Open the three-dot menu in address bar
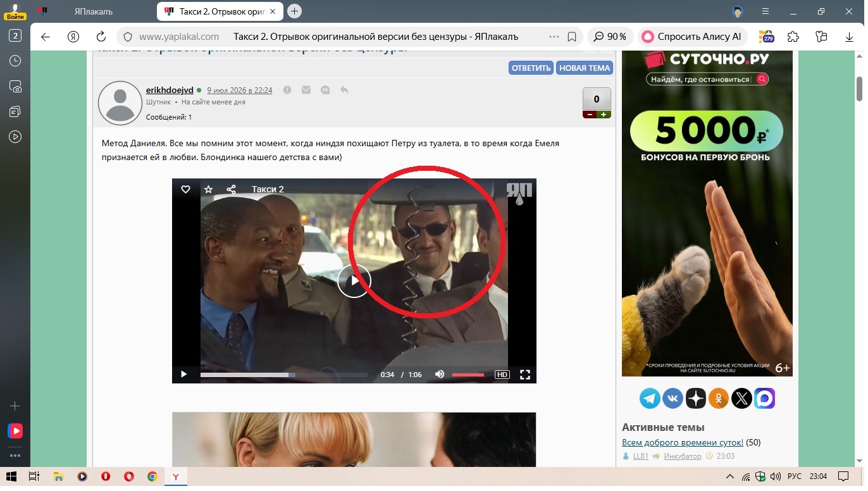The width and height of the screenshot is (868, 491). point(554,37)
